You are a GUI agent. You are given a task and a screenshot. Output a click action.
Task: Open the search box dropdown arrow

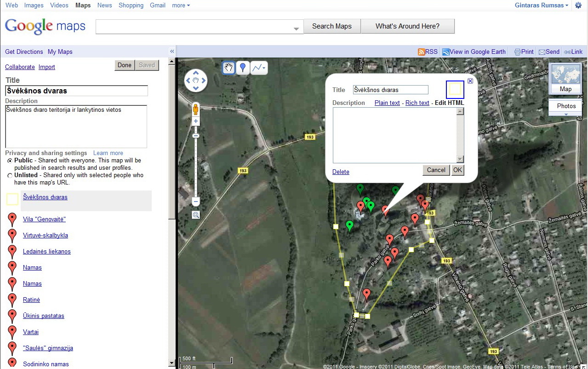pyautogui.click(x=297, y=29)
